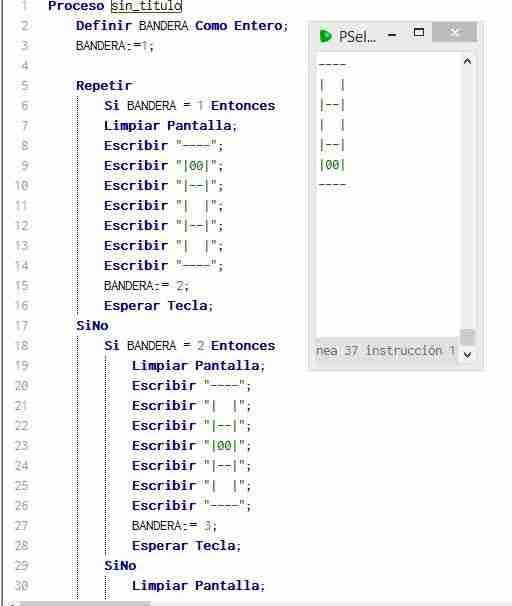
Task: Click the output window scrollbar thumb
Action: coord(467,337)
